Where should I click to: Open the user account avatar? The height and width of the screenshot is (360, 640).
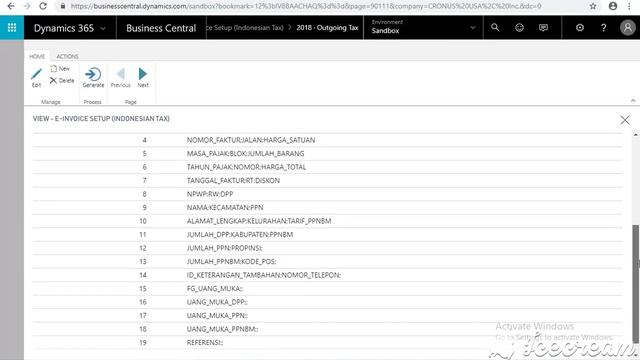628,27
